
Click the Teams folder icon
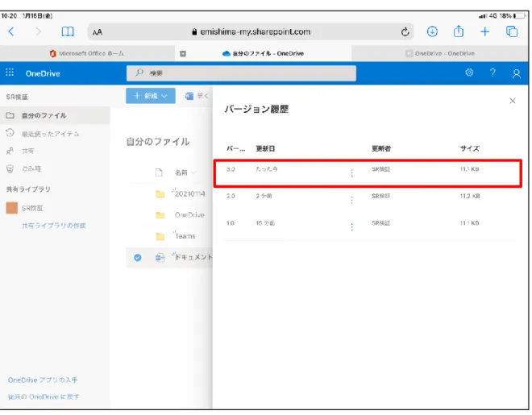[x=160, y=236]
